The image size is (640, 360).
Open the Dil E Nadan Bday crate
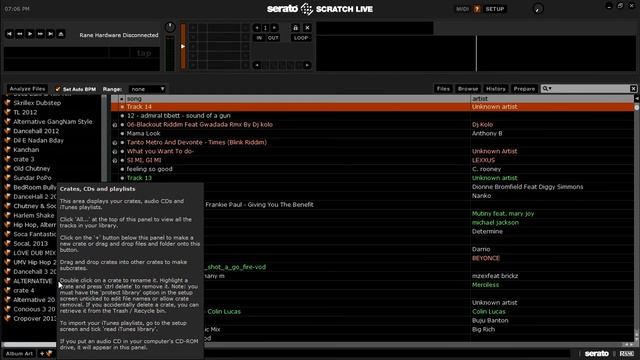tap(38, 140)
